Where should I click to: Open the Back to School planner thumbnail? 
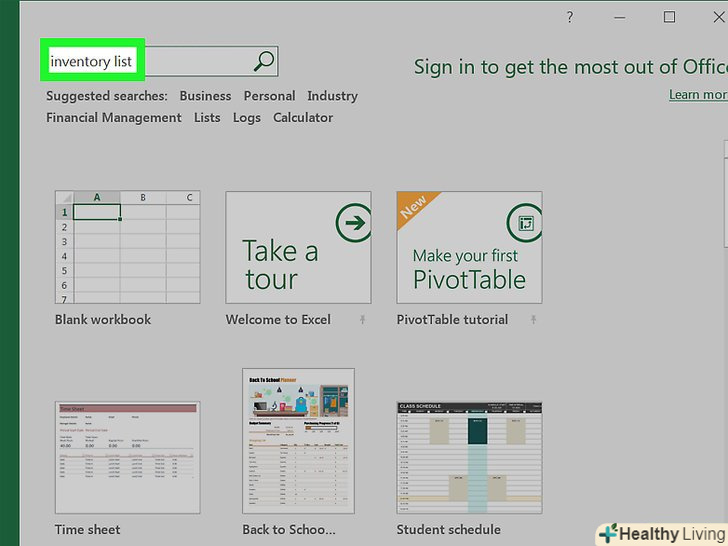click(x=298, y=441)
